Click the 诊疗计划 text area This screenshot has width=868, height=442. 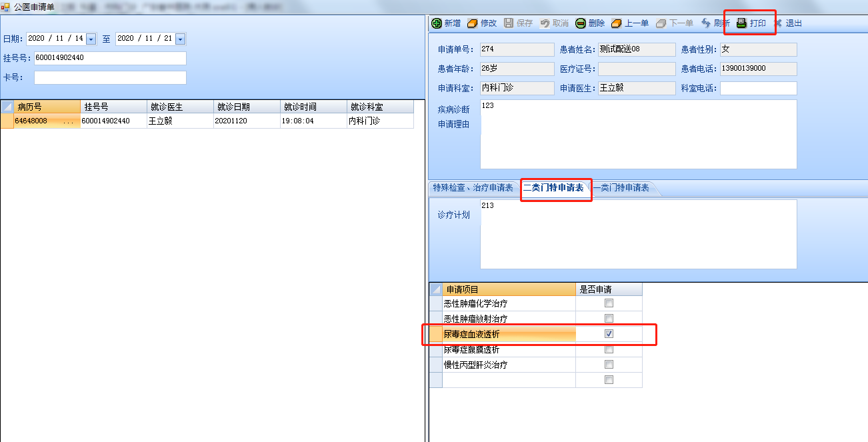pyautogui.click(x=638, y=234)
